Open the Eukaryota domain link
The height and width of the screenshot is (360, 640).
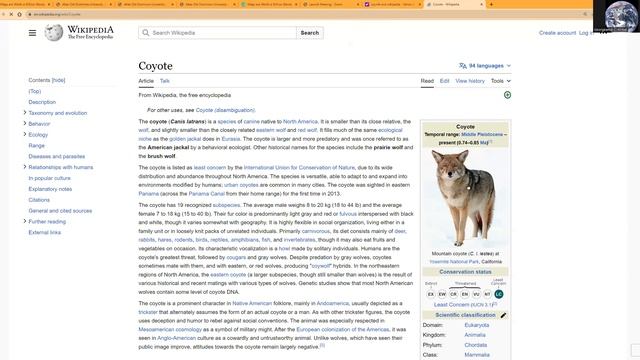click(477, 325)
